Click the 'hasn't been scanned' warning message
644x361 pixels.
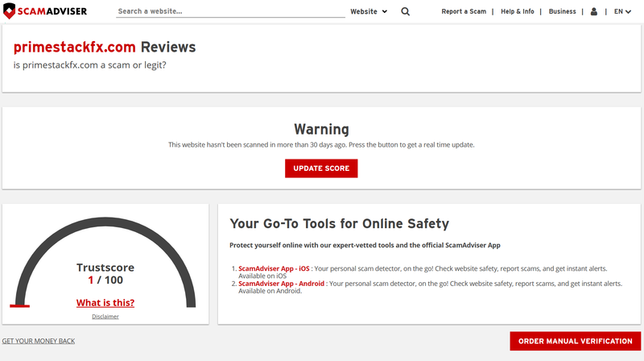pyautogui.click(x=321, y=145)
